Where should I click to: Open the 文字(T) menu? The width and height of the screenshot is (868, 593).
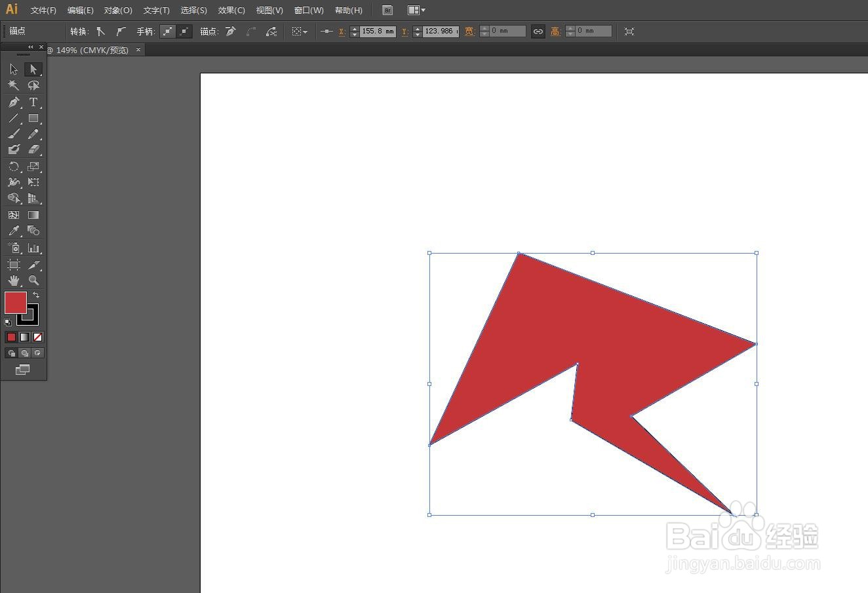(x=157, y=10)
